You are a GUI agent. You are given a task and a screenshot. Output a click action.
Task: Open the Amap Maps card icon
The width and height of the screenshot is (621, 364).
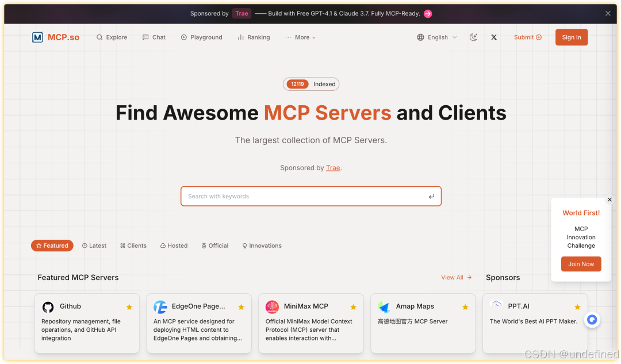tap(384, 307)
